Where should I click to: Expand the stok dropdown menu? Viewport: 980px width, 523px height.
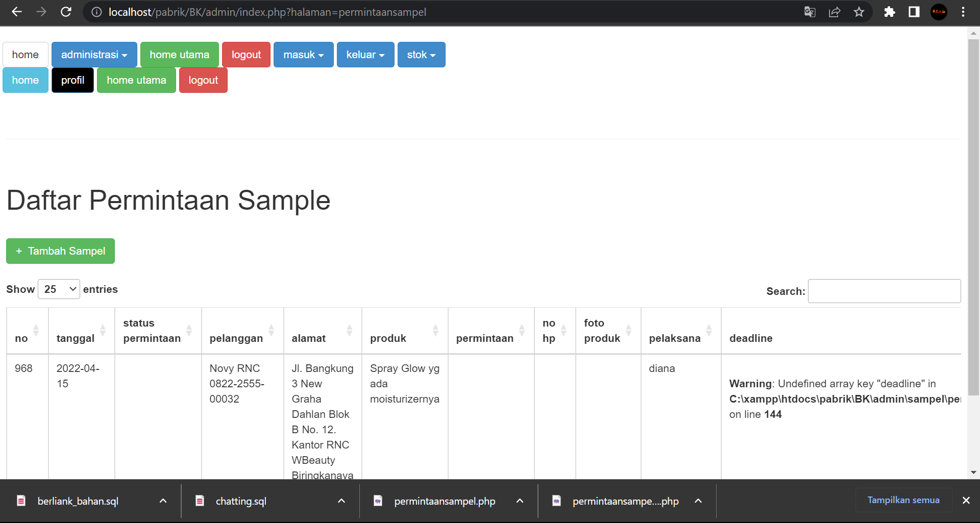(x=421, y=55)
